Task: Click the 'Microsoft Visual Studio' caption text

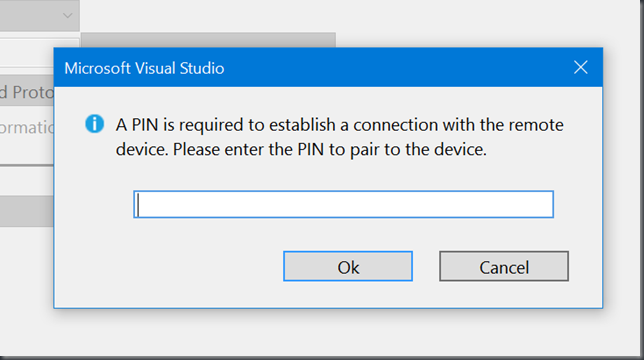Action: pyautogui.click(x=144, y=68)
